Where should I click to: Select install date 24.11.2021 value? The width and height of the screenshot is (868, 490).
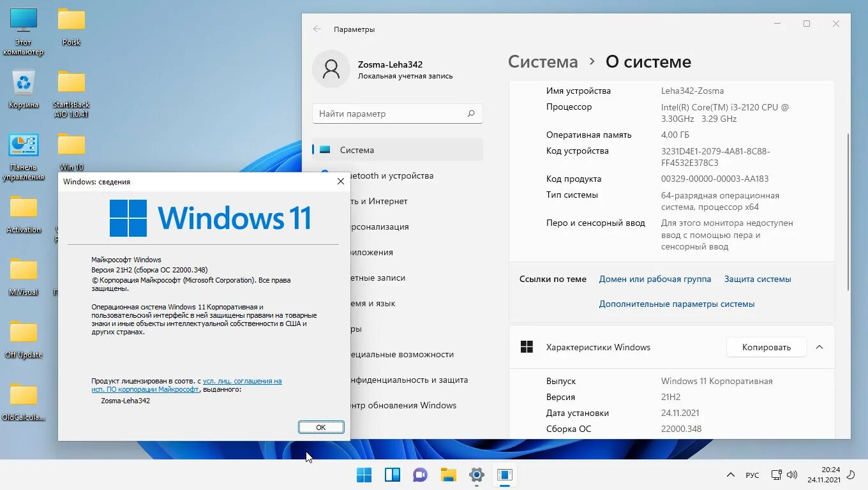(680, 413)
